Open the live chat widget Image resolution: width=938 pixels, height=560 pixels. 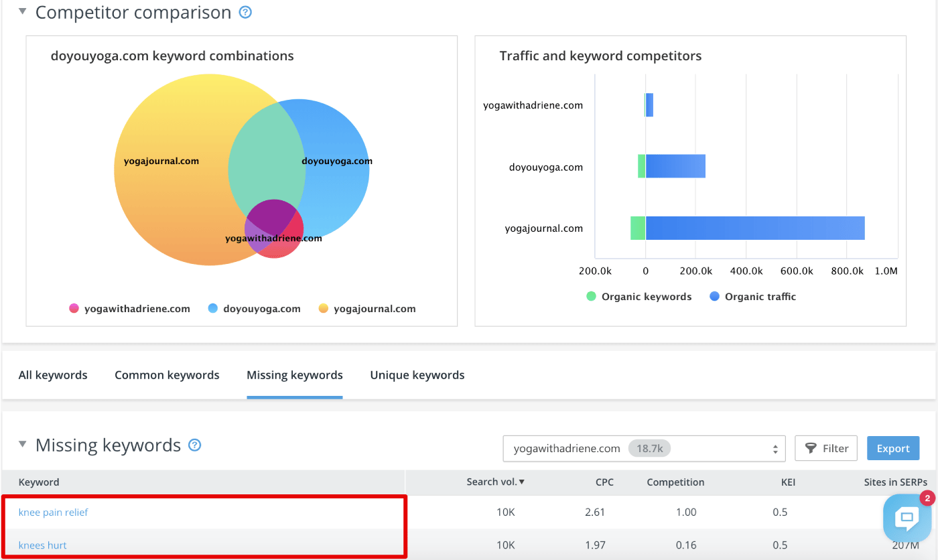click(907, 518)
